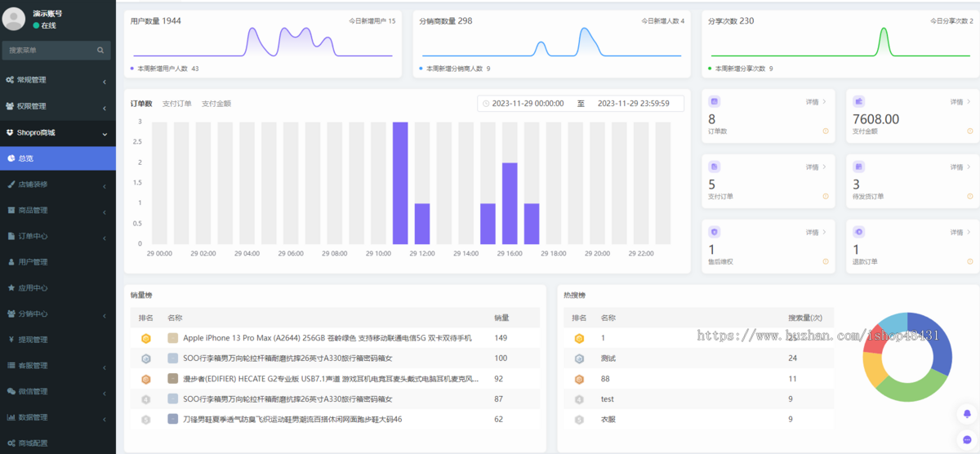The width and height of the screenshot is (980, 454).
Task: Expand the 分销中心 menu
Action: pyautogui.click(x=58, y=314)
